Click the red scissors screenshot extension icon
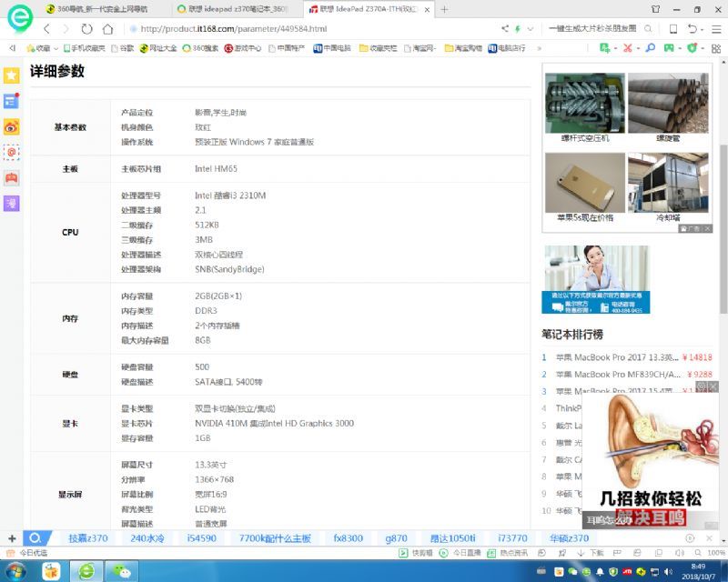 pos(628,48)
